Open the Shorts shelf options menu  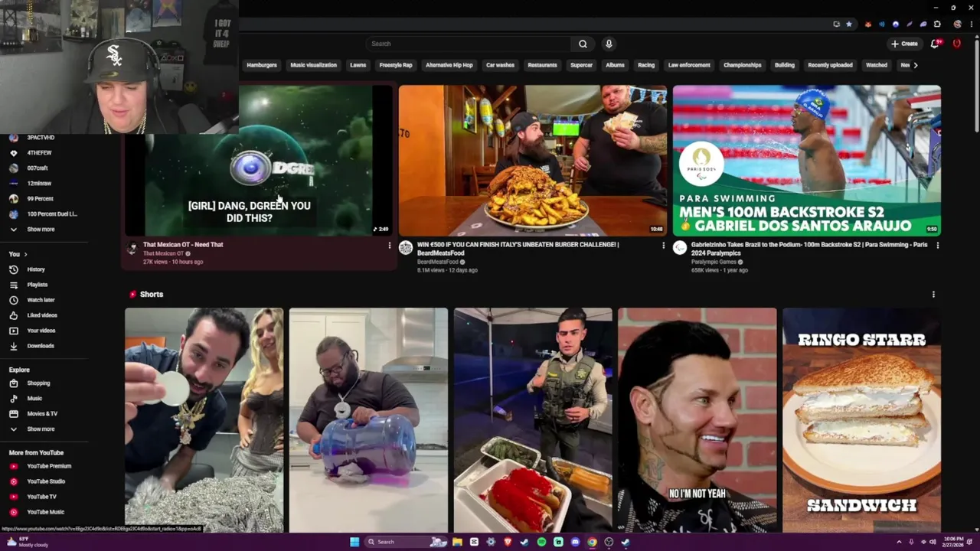tap(933, 295)
